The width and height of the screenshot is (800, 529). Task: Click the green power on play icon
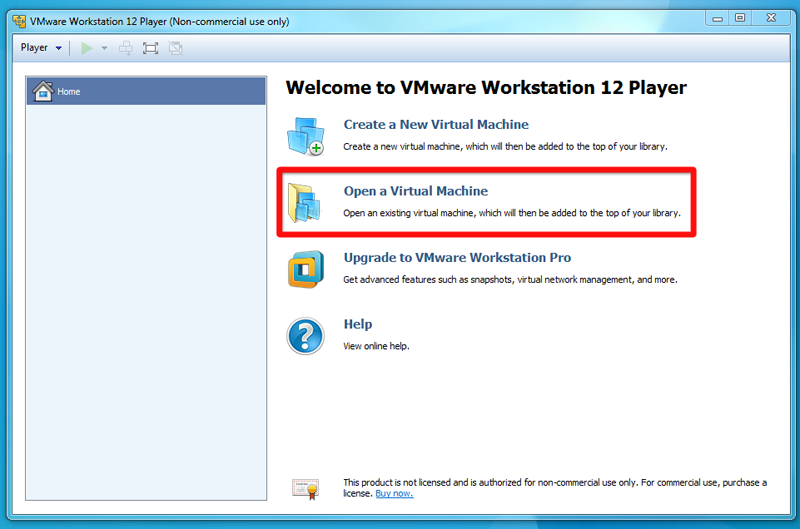(x=87, y=48)
